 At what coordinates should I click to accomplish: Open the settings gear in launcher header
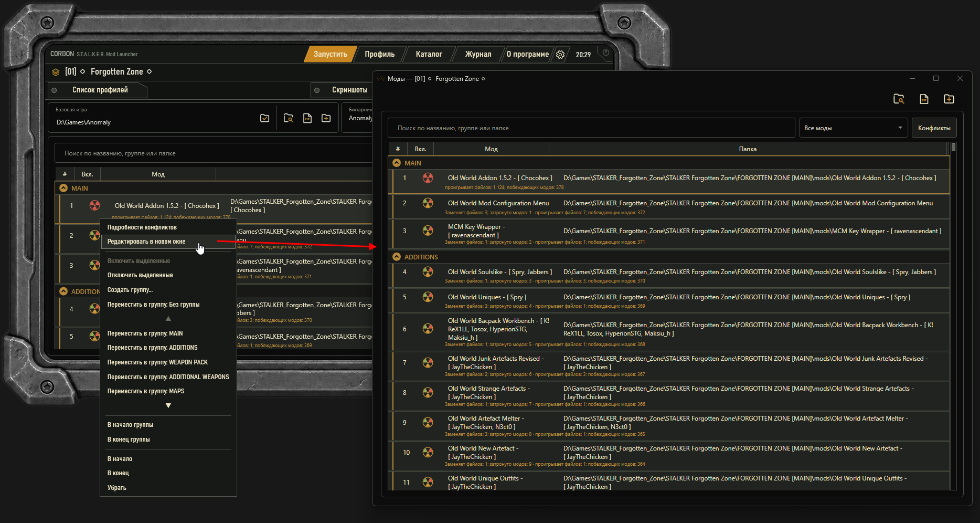click(560, 55)
